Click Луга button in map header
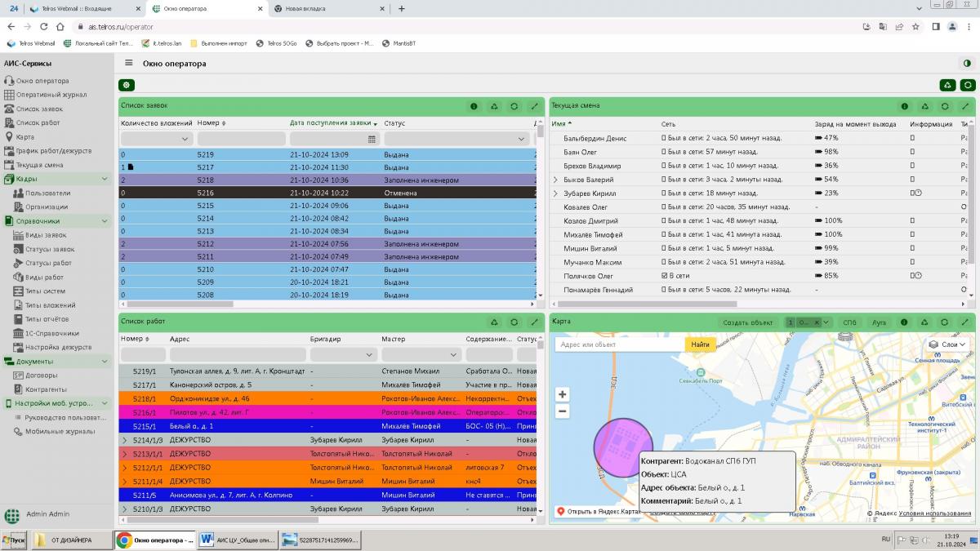 (x=879, y=322)
